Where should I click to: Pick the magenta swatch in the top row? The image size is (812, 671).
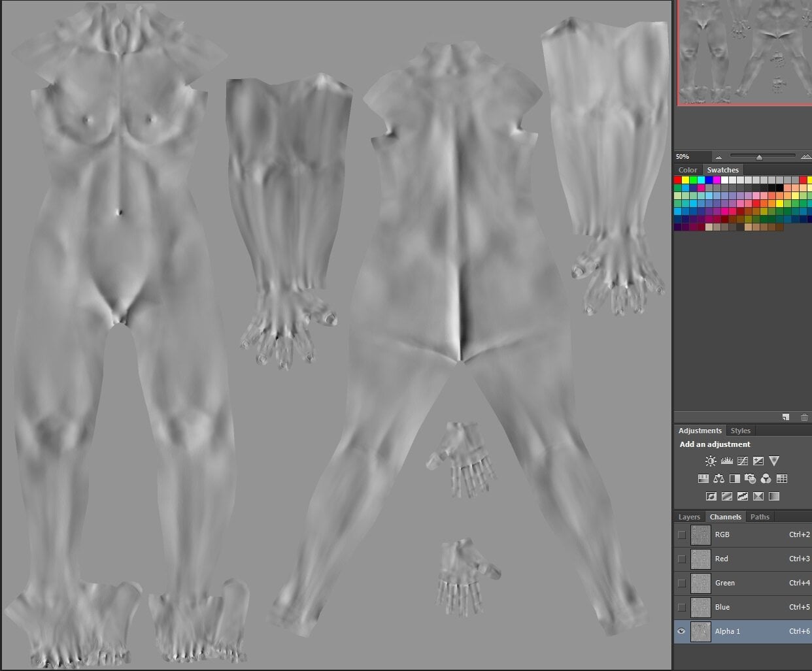coord(717,180)
